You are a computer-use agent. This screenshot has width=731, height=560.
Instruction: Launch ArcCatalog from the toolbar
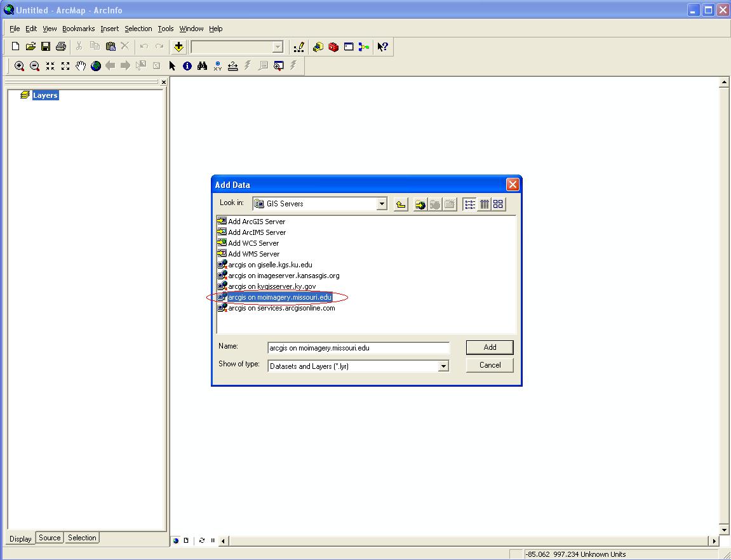pyautogui.click(x=318, y=46)
